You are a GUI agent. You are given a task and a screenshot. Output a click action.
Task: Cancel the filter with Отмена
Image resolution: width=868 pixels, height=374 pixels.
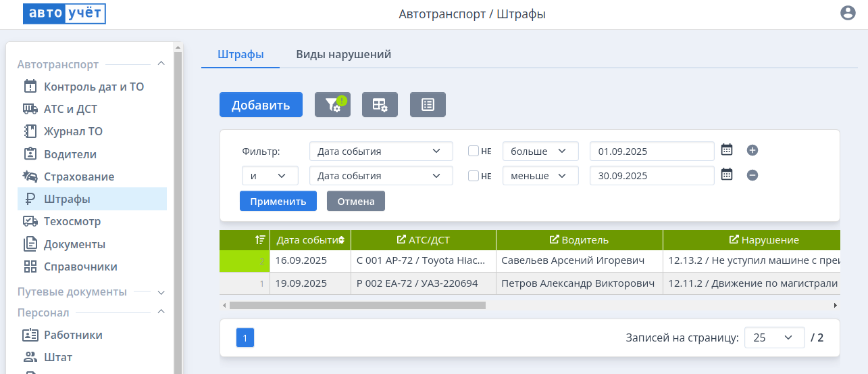coord(356,201)
